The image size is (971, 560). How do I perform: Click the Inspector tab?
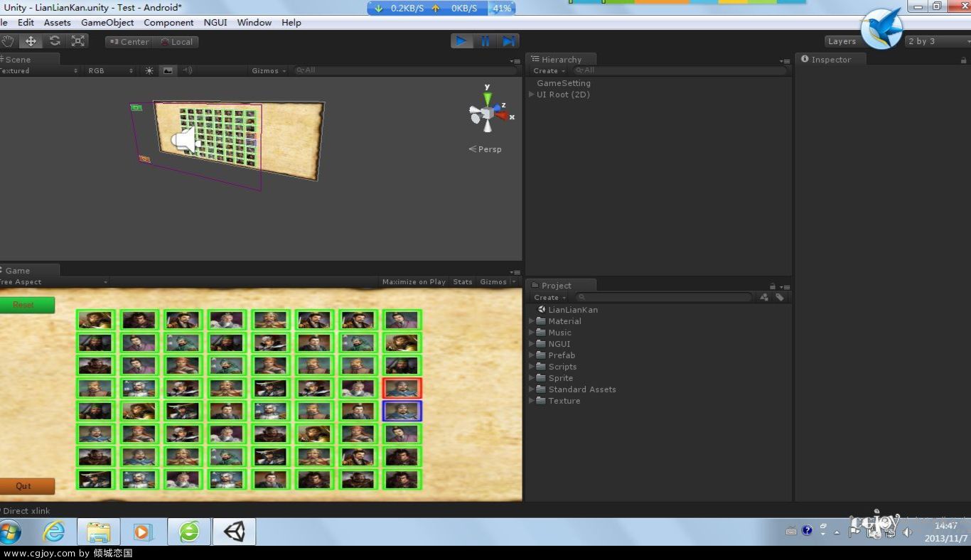pyautogui.click(x=830, y=59)
